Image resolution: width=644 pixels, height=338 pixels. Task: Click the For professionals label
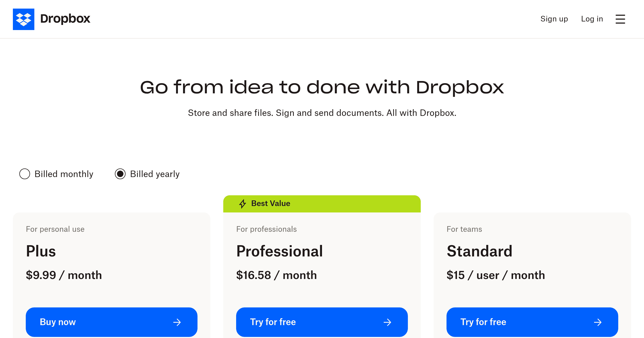(x=266, y=229)
